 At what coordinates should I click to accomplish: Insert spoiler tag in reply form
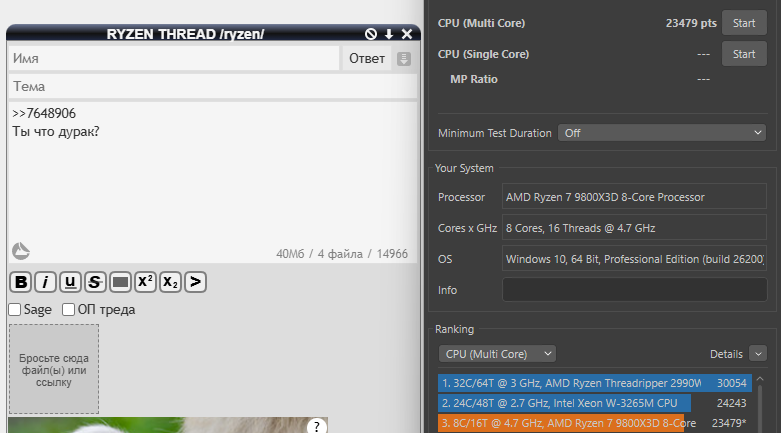[x=120, y=282]
